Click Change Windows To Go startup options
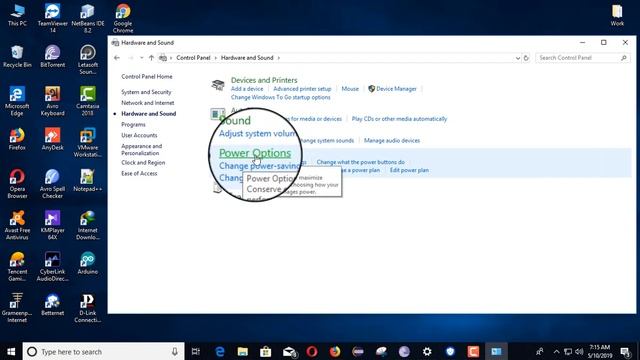The image size is (640, 360). coord(280,97)
